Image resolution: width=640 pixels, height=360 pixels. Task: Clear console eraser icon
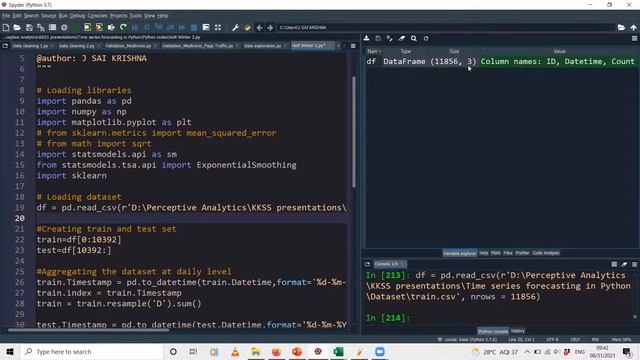pyautogui.click(x=624, y=264)
